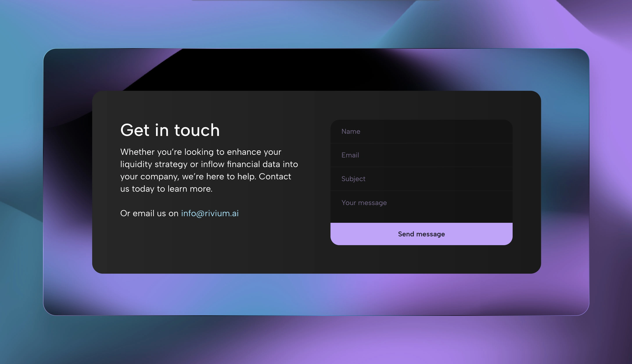Click the word 'Contact' in the description

[275, 177]
